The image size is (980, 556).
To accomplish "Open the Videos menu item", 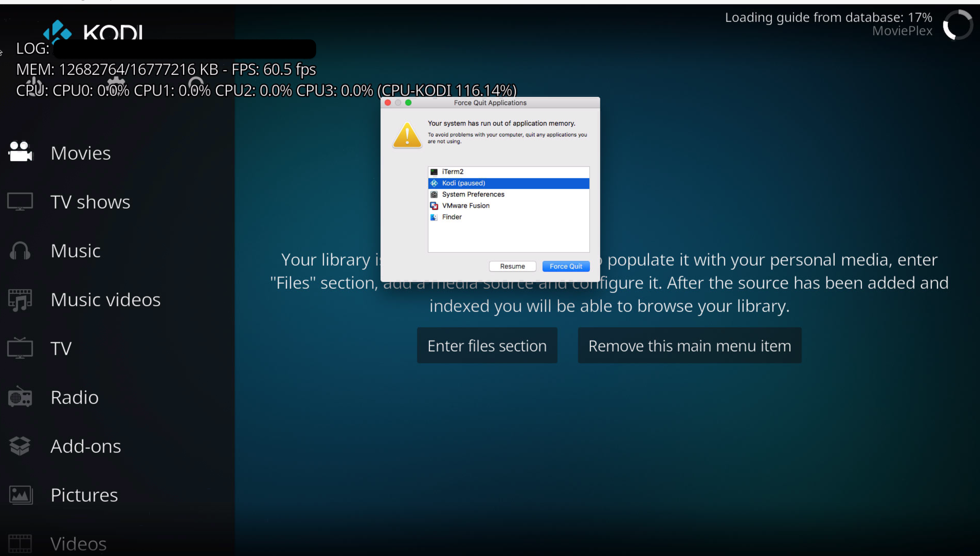I will point(78,544).
